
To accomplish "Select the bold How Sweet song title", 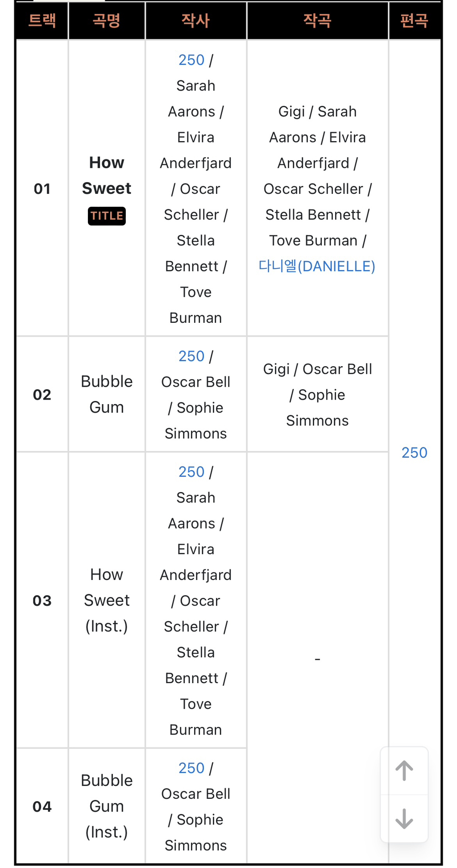I will pos(107,175).
